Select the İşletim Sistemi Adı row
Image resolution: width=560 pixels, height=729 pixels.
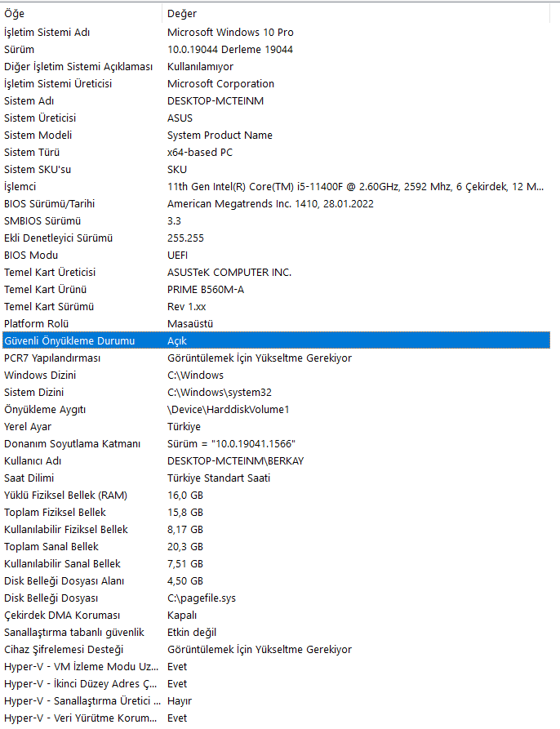coord(276,32)
